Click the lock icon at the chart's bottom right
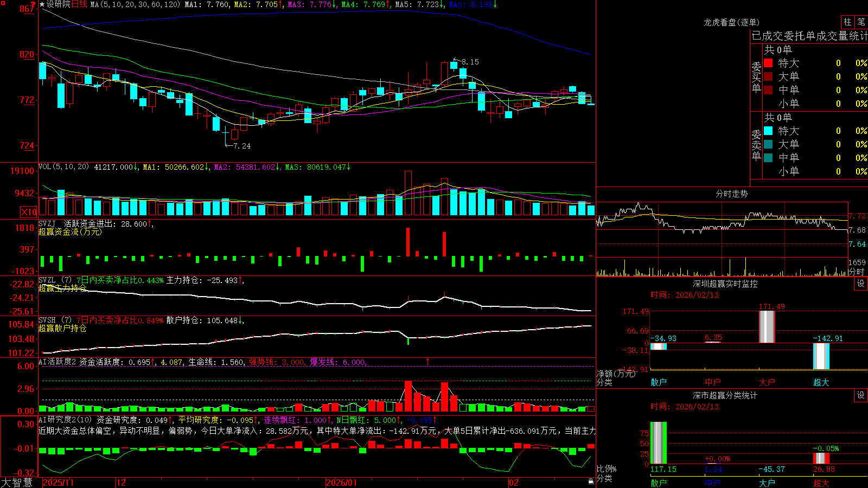Image resolution: width=868 pixels, height=488 pixels. [x=591, y=481]
